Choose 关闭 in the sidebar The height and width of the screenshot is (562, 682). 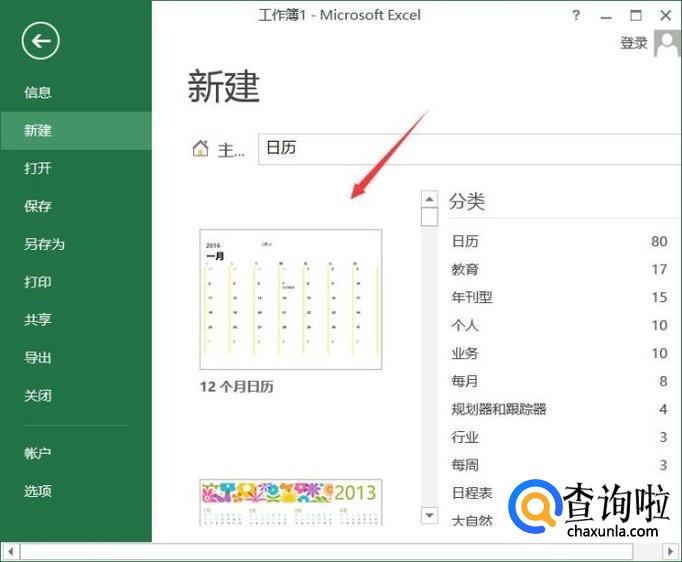click(x=38, y=395)
